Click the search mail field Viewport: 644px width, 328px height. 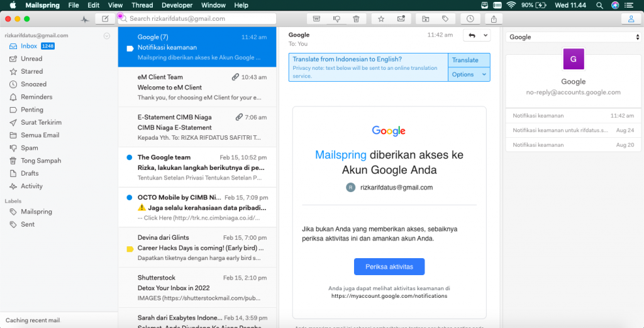(x=196, y=19)
